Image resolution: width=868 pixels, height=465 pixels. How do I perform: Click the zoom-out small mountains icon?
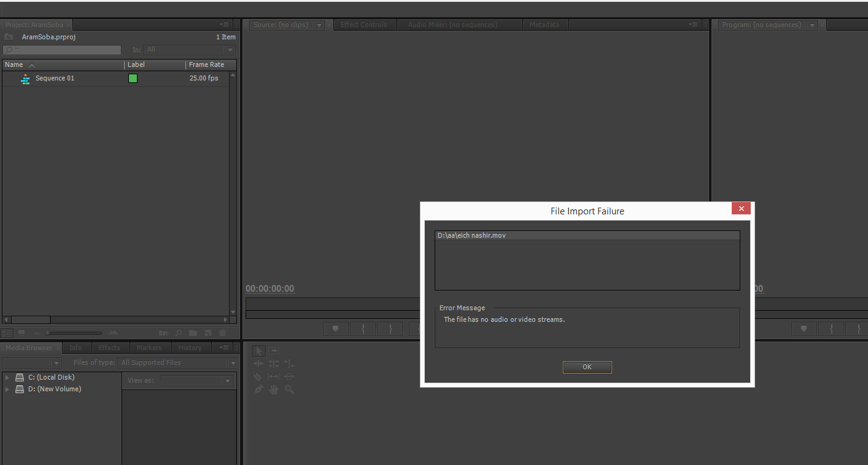coord(36,333)
